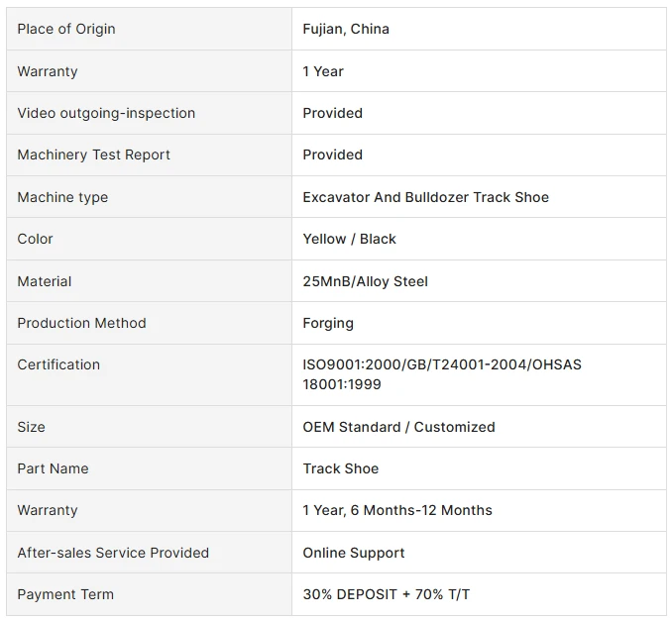Select the 'Online Support' value
This screenshot has height=620, width=672.
(x=354, y=553)
